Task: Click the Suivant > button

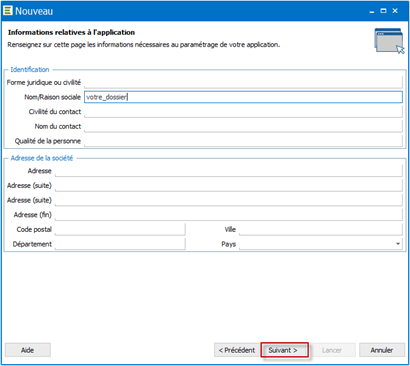Action: [x=284, y=350]
